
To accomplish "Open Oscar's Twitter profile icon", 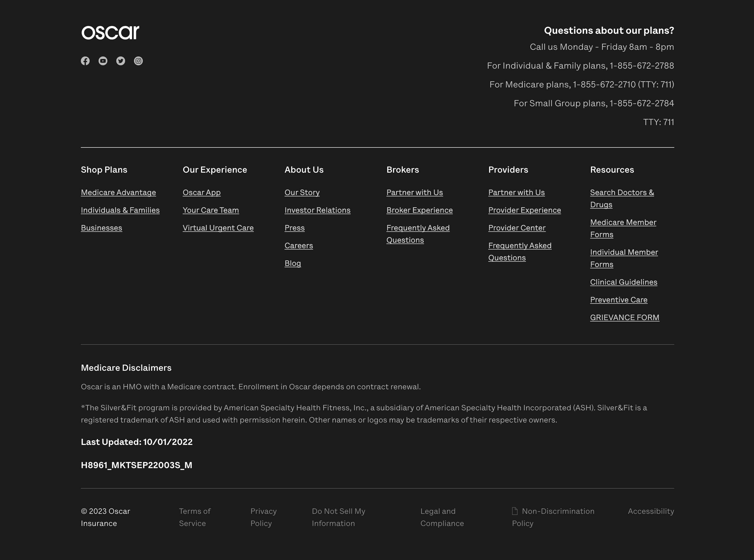I will coord(121,61).
